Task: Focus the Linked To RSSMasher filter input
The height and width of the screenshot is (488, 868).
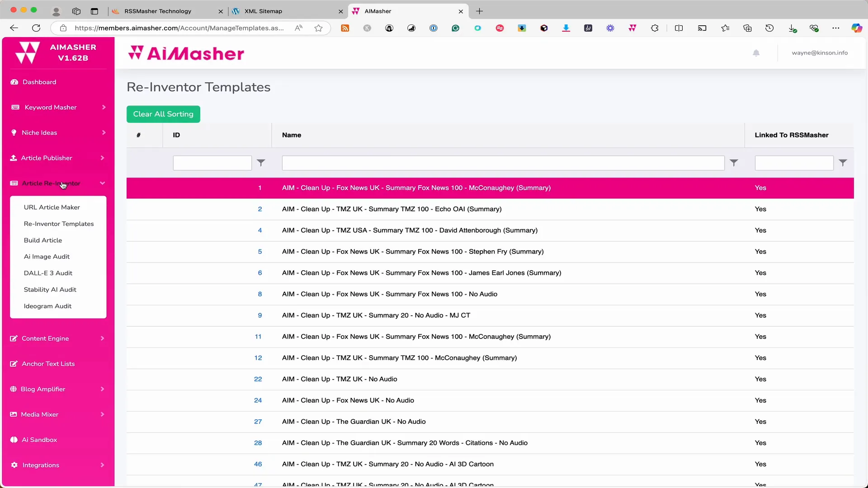Action: click(794, 163)
